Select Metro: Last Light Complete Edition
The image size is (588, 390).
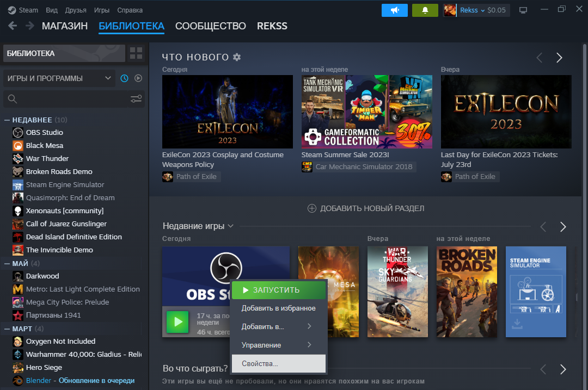tap(83, 289)
